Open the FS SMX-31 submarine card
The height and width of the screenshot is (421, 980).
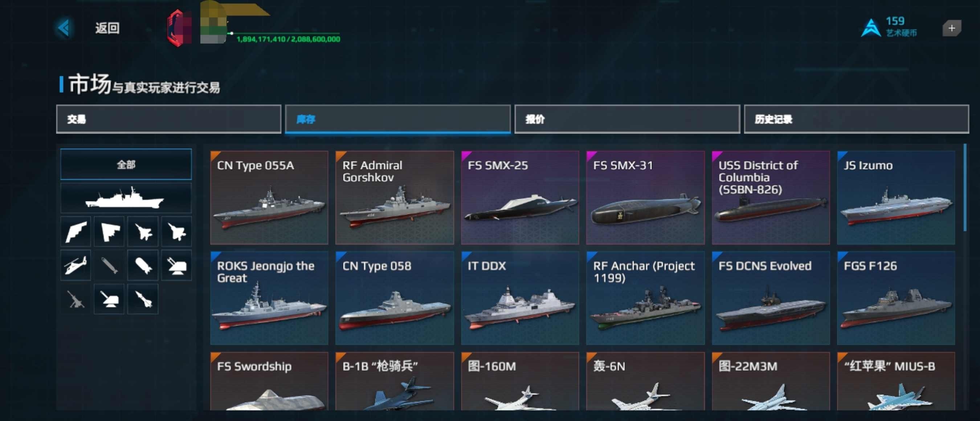pos(645,197)
